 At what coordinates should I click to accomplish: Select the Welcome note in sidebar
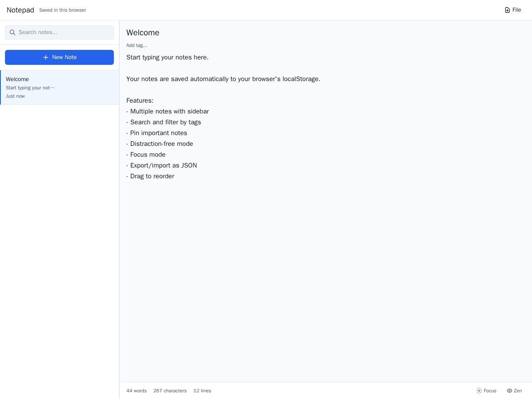click(x=59, y=87)
